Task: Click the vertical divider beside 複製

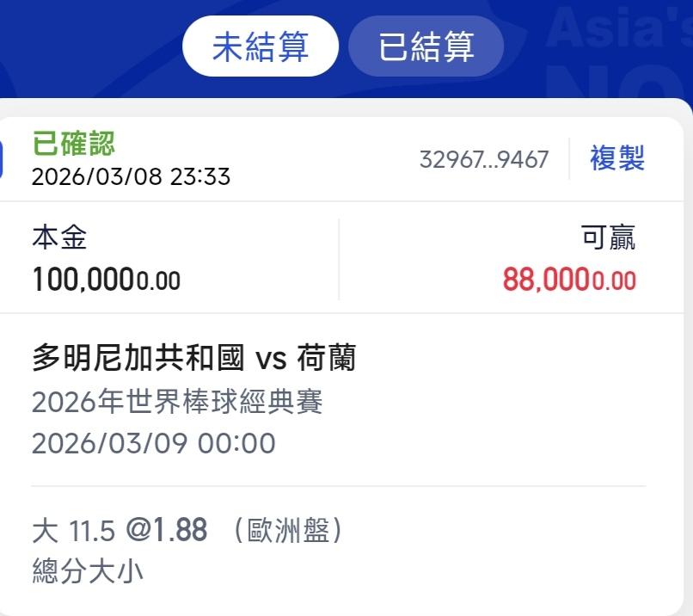Action: coord(569,159)
